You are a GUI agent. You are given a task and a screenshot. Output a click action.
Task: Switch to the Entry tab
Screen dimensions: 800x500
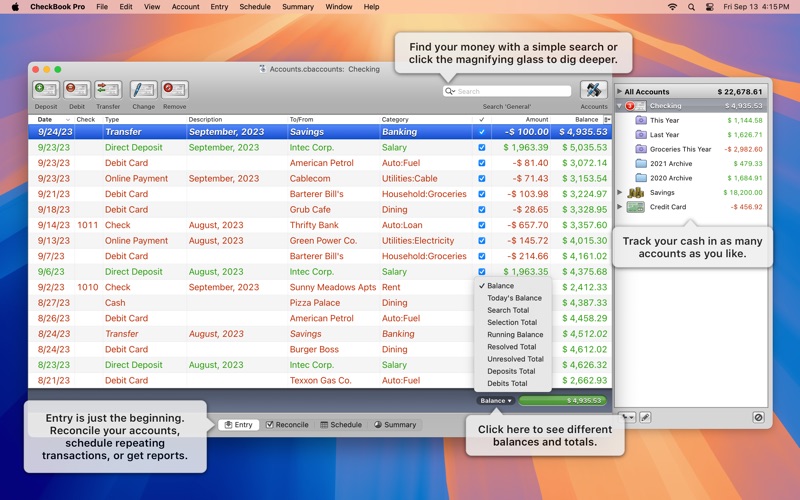[x=239, y=424]
